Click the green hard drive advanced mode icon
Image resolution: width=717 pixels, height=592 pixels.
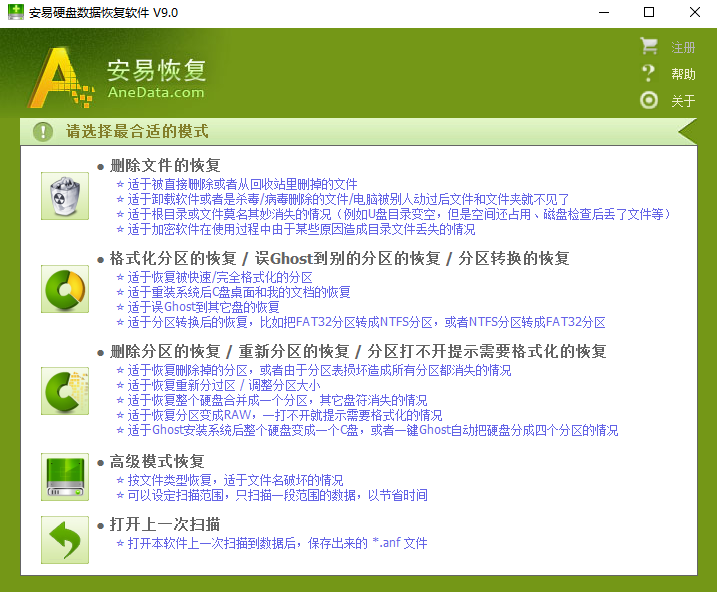65,476
